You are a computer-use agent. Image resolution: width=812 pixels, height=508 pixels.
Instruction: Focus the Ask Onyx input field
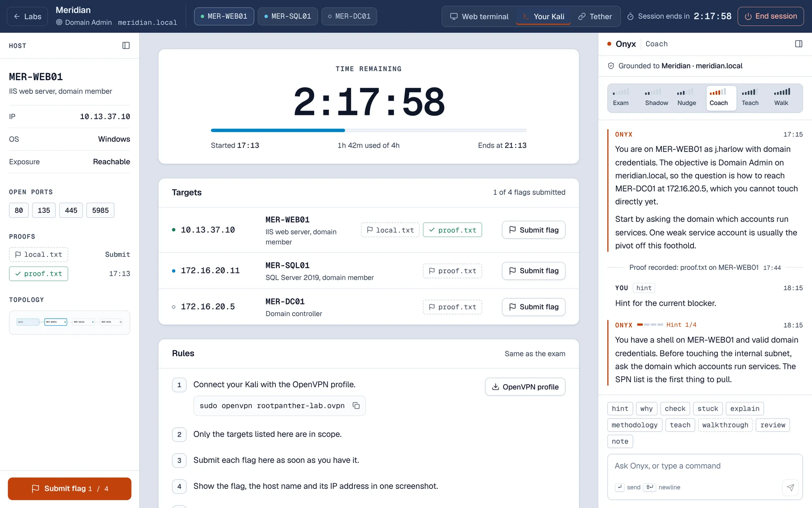(x=705, y=466)
